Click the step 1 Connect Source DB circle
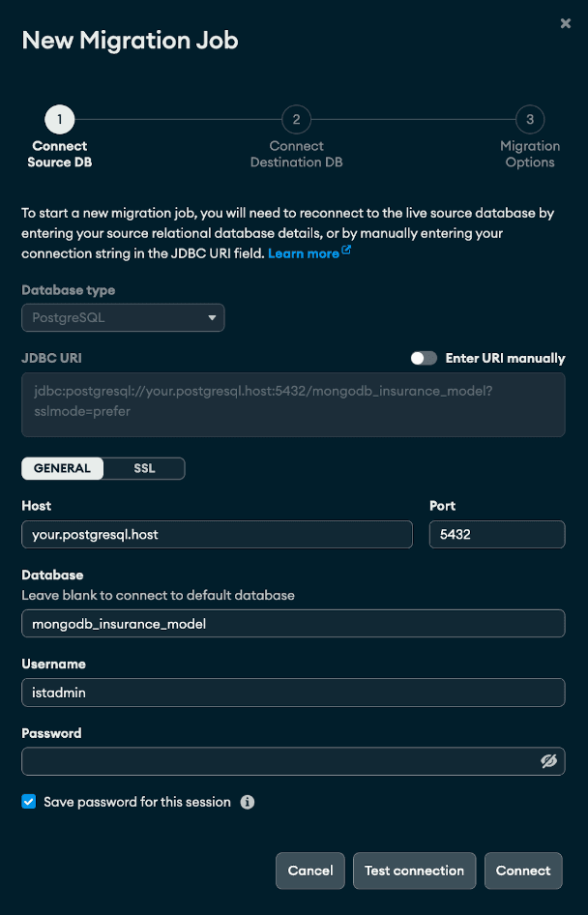Viewport: 588px width, 915px height. click(59, 120)
